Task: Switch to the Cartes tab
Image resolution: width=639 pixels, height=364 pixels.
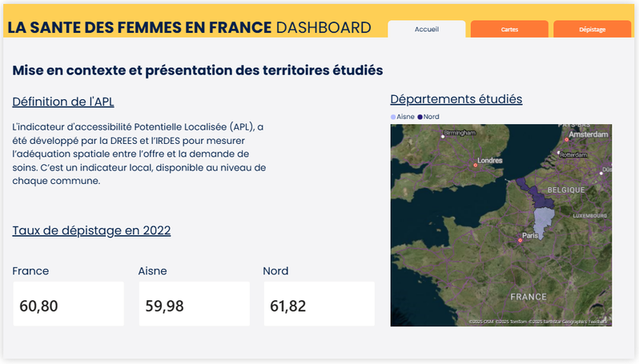Action: pos(509,30)
